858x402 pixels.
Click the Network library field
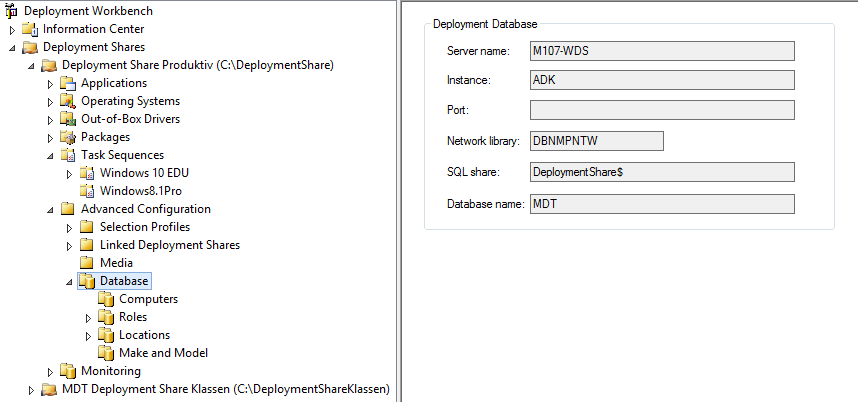596,142
